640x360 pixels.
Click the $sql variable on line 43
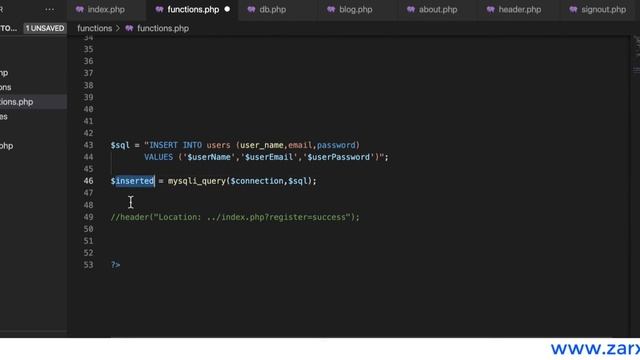coord(120,145)
